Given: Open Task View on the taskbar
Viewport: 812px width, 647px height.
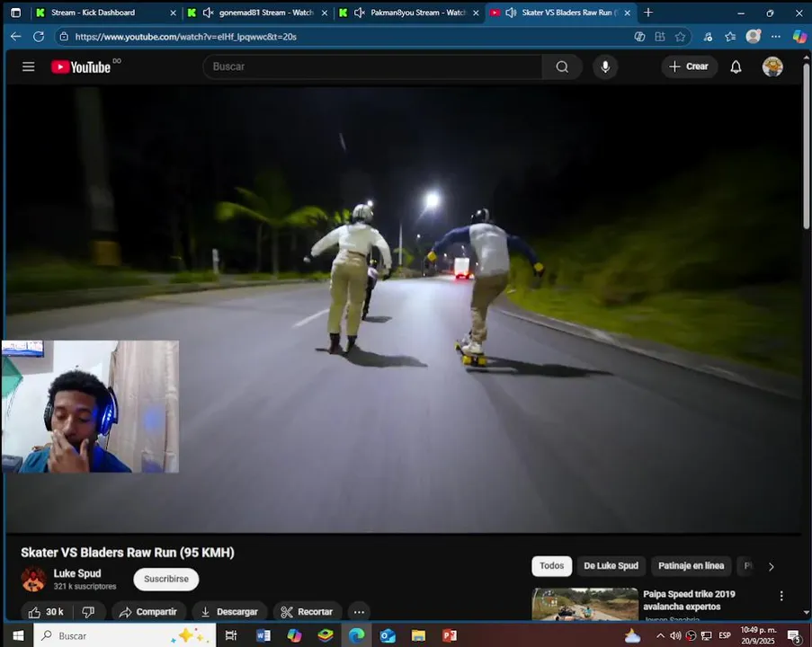Looking at the screenshot, I should pos(231,635).
